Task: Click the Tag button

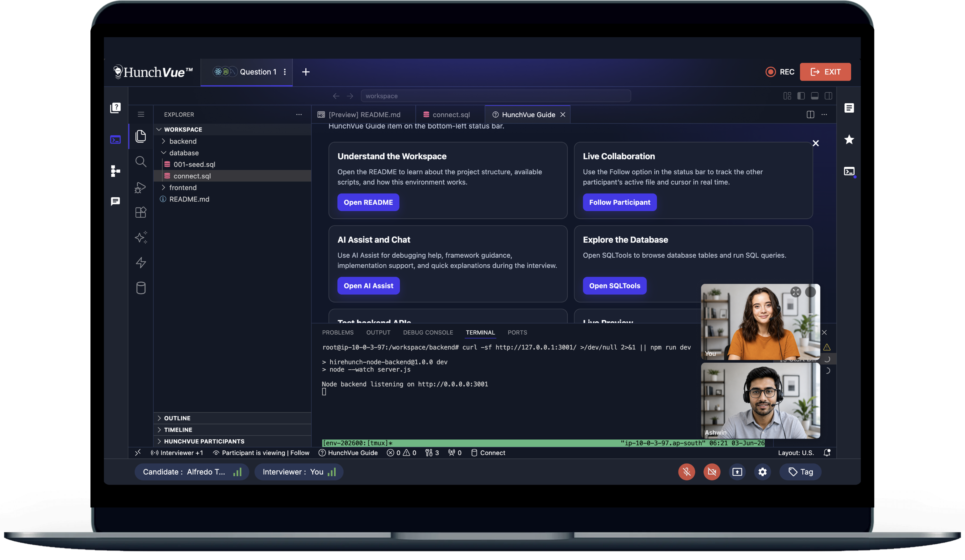Action: point(800,471)
